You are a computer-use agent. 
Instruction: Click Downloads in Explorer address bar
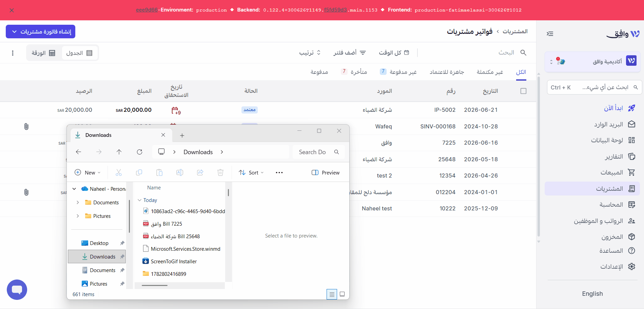[198, 152]
